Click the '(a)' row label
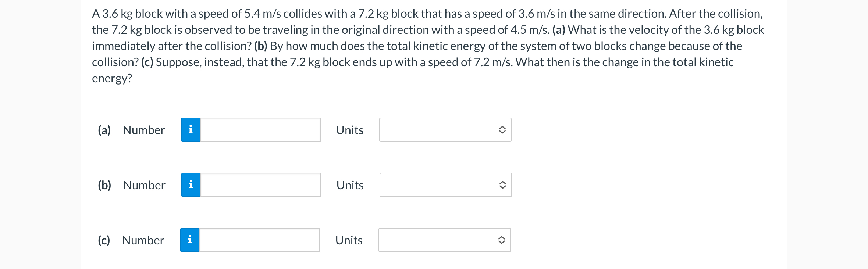 pos(104,130)
